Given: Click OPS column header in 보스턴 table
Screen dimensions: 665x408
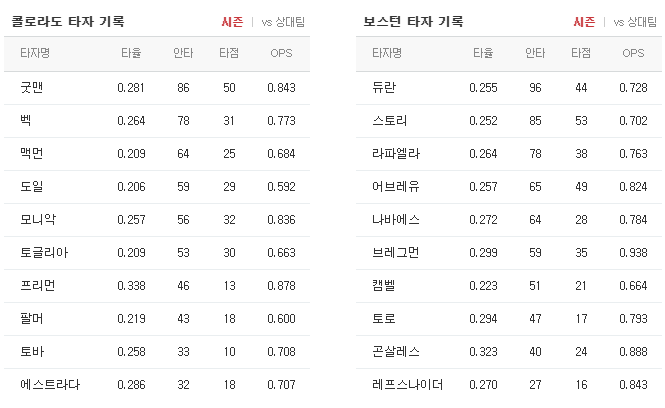Looking at the screenshot, I should coord(633,53).
